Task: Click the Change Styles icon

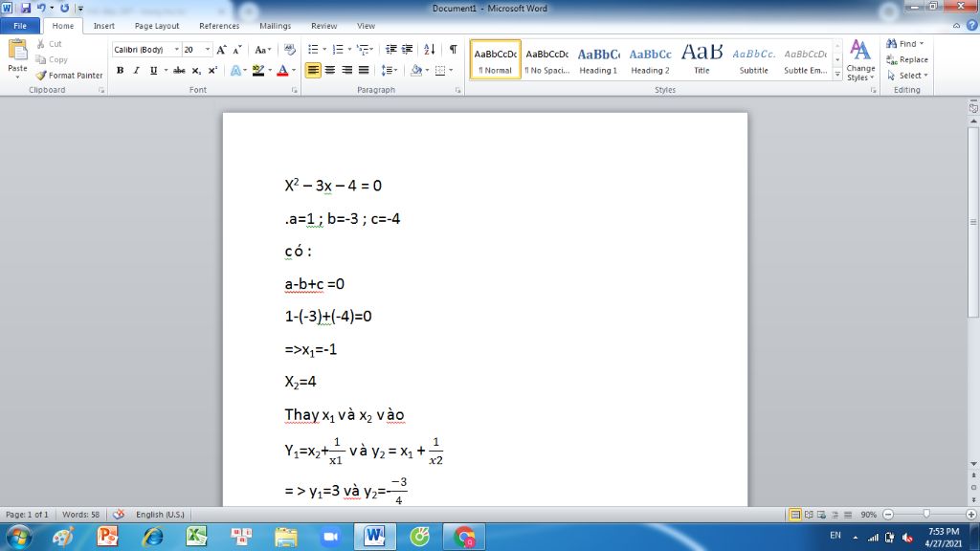Action: pos(860,50)
